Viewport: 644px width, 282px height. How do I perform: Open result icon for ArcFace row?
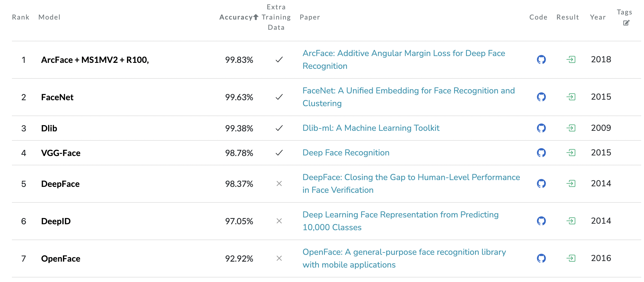click(x=571, y=59)
